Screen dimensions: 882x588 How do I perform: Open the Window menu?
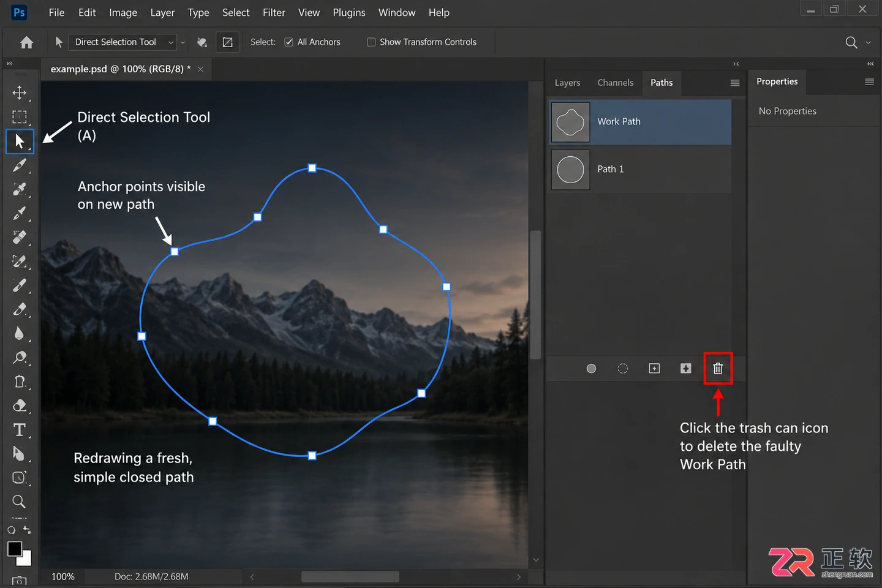click(x=397, y=12)
